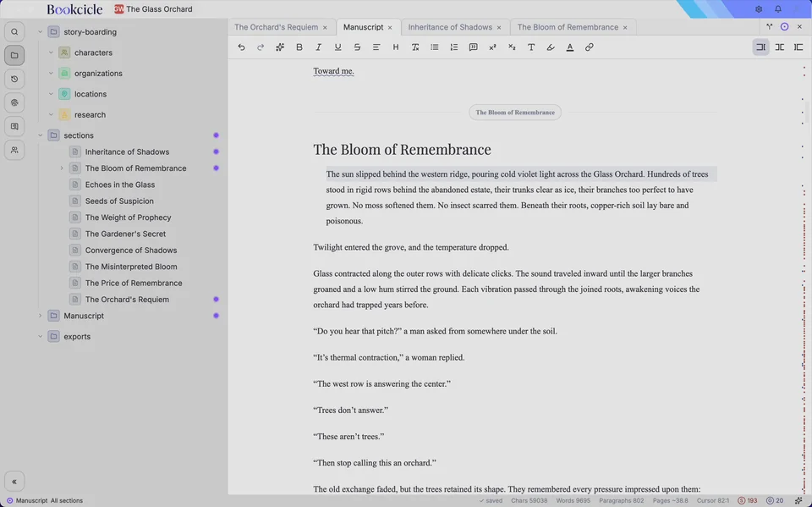Click the Words 9695 status entry
Image resolution: width=812 pixels, height=507 pixels.
pyautogui.click(x=573, y=501)
